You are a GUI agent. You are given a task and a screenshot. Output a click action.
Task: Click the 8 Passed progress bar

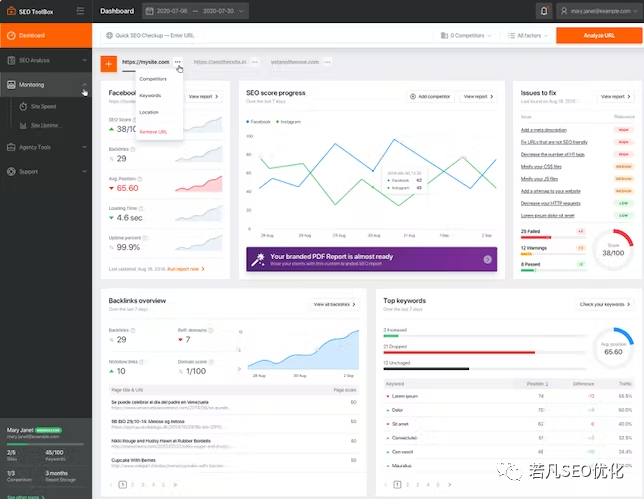553,270
